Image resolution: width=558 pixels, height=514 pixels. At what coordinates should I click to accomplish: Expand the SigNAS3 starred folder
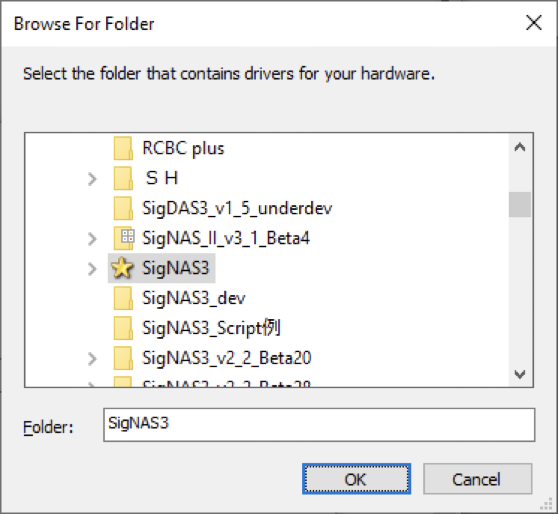click(92, 268)
